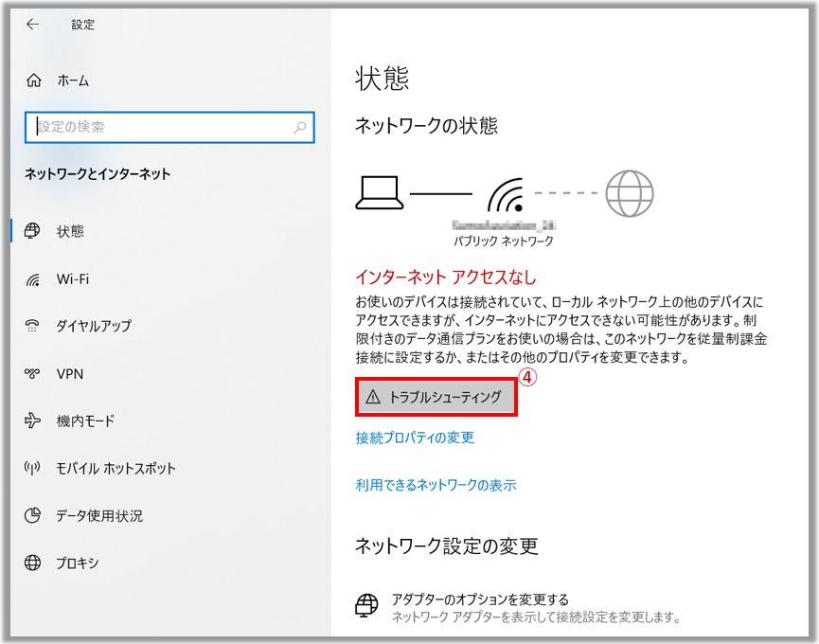
Task: Click the Wi-Fi signal icon in network diagram
Action: pos(506,194)
